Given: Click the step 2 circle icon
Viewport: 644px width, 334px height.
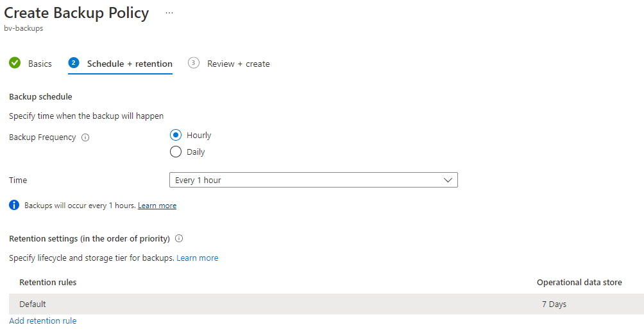Looking at the screenshot, I should [74, 63].
